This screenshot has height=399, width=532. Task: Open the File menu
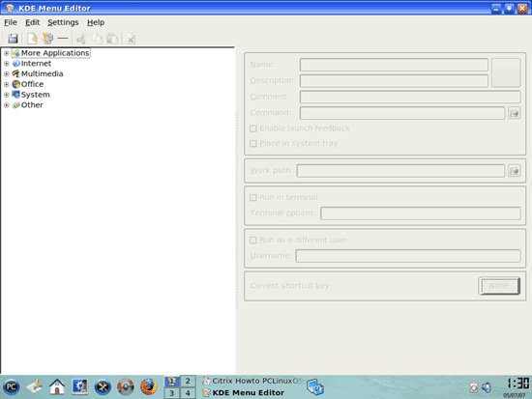(x=11, y=22)
